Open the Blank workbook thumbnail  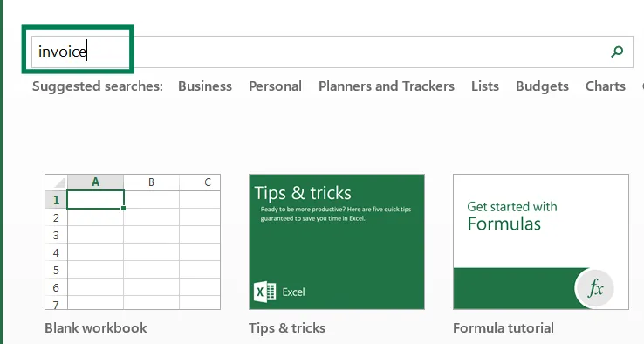[x=133, y=242]
